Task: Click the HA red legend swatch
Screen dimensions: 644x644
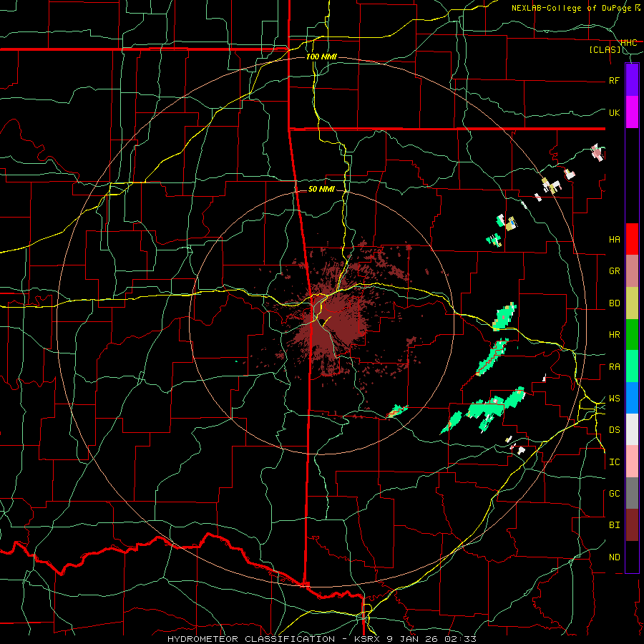Action: pyautogui.click(x=632, y=239)
